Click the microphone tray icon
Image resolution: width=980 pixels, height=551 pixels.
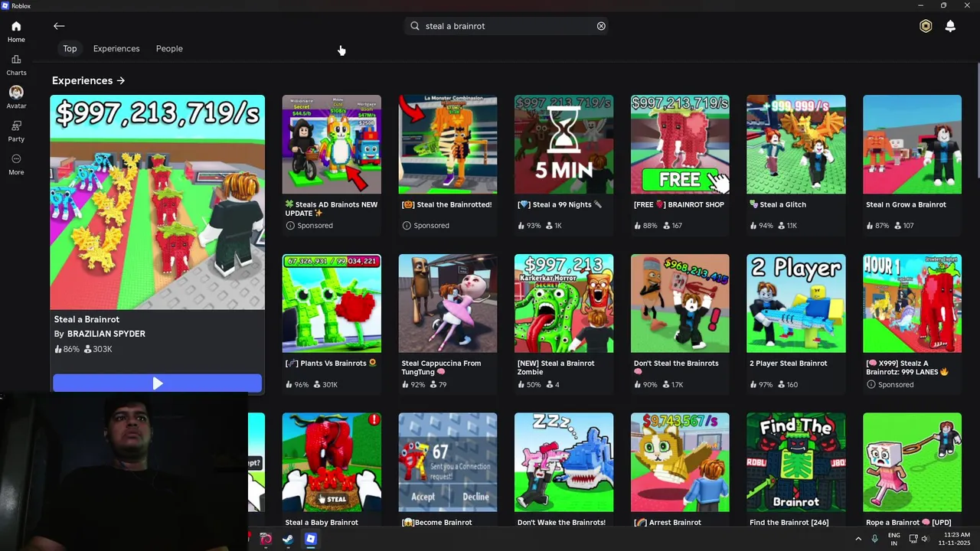pos(874,540)
